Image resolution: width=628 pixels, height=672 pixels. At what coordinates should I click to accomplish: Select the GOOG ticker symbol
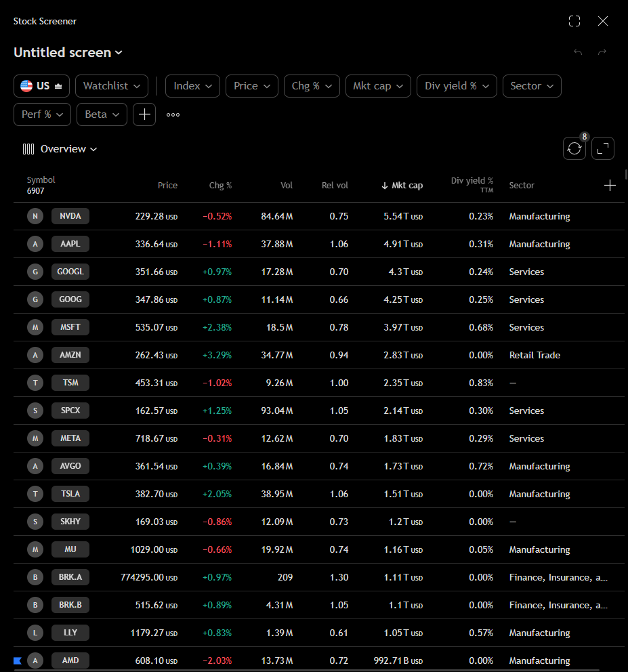(x=70, y=299)
